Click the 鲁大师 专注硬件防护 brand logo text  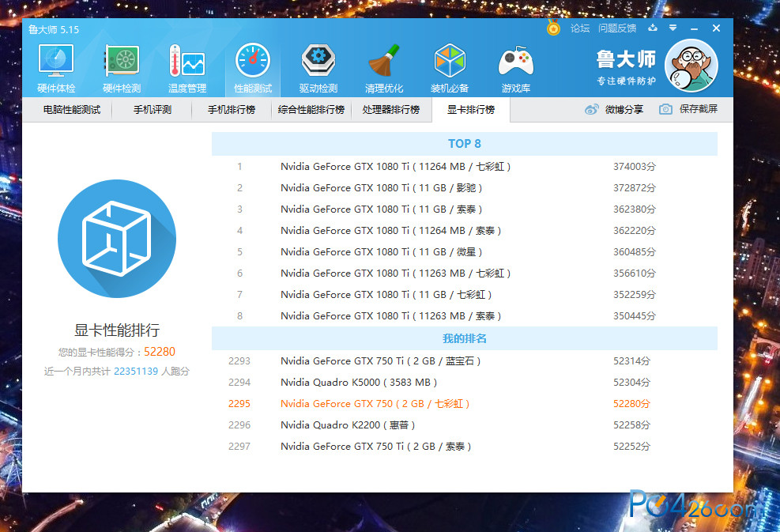coord(626,66)
